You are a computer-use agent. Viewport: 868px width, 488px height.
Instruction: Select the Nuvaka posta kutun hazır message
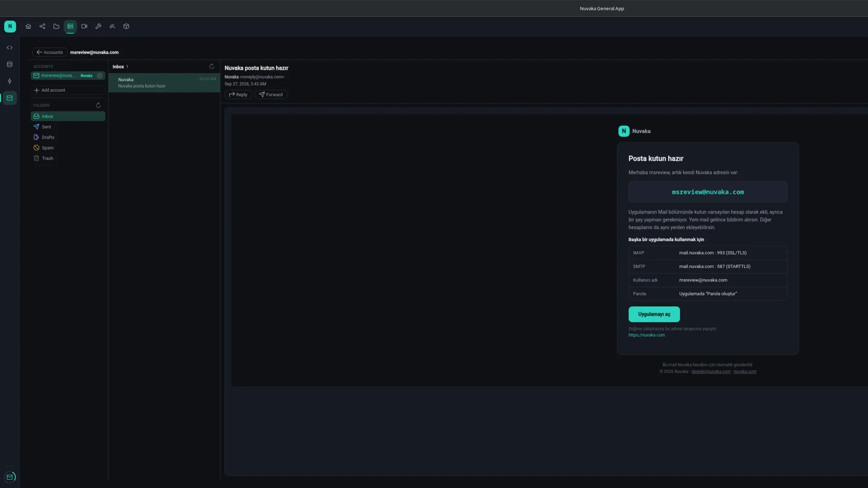[164, 83]
